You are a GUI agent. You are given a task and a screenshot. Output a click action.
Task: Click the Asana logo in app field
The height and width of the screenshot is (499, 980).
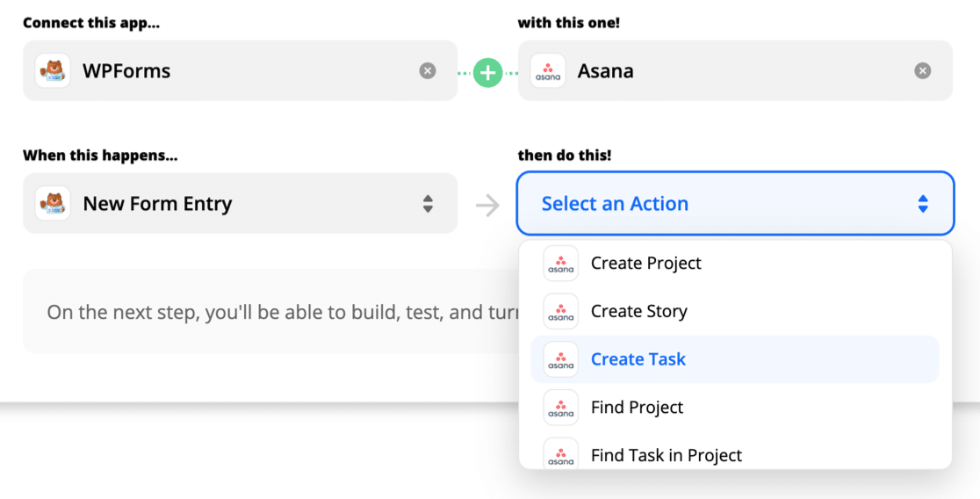coord(548,70)
